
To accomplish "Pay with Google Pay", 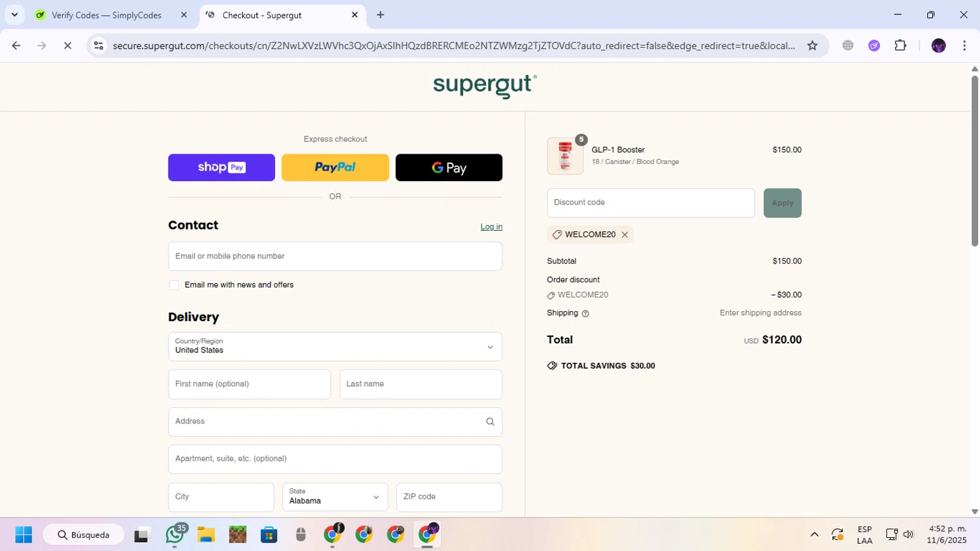I will coord(449,167).
